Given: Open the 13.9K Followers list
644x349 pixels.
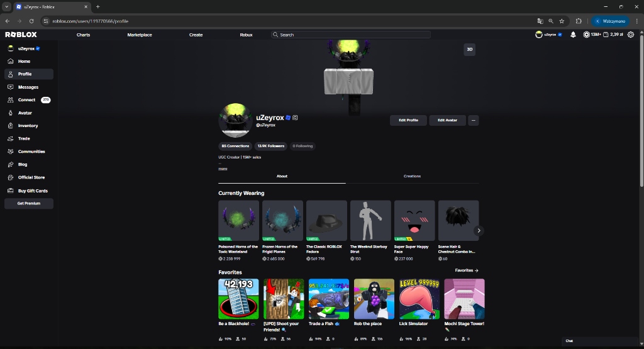Looking at the screenshot, I should [x=270, y=146].
